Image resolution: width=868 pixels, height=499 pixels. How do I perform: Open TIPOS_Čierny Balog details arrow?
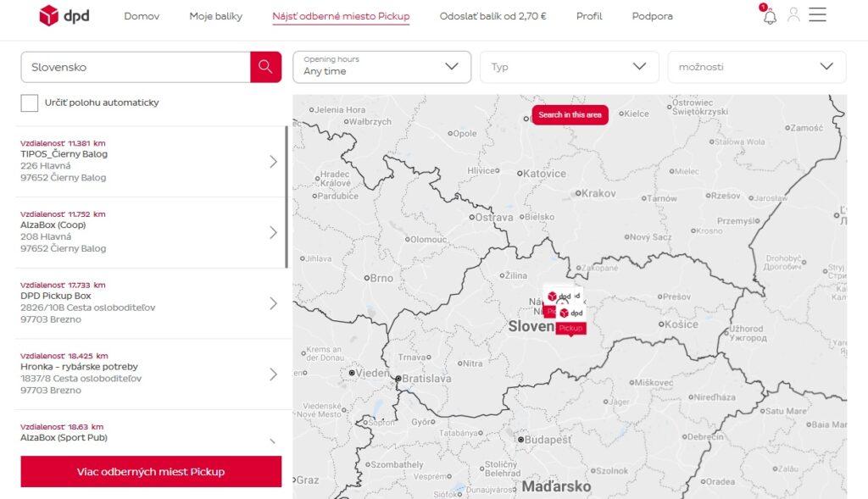pyautogui.click(x=273, y=162)
